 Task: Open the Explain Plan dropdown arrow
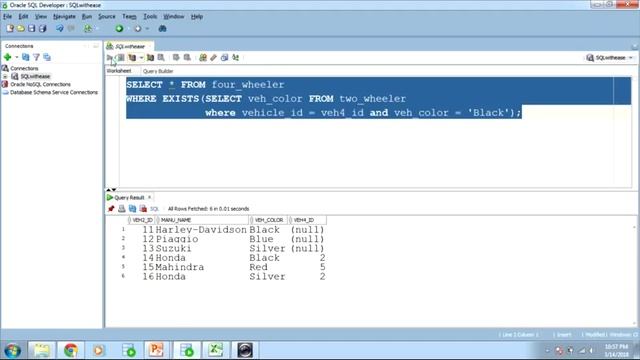coord(141,58)
